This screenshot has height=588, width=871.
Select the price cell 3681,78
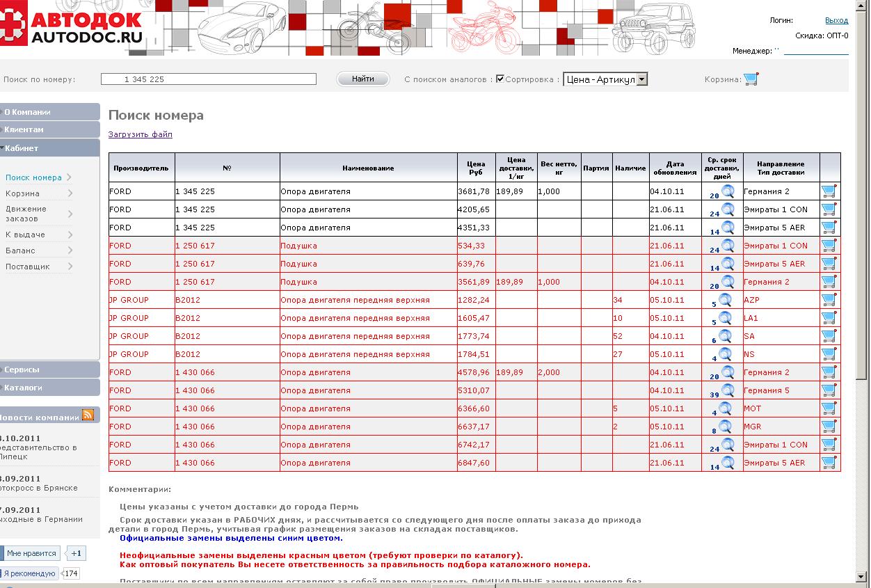476,191
